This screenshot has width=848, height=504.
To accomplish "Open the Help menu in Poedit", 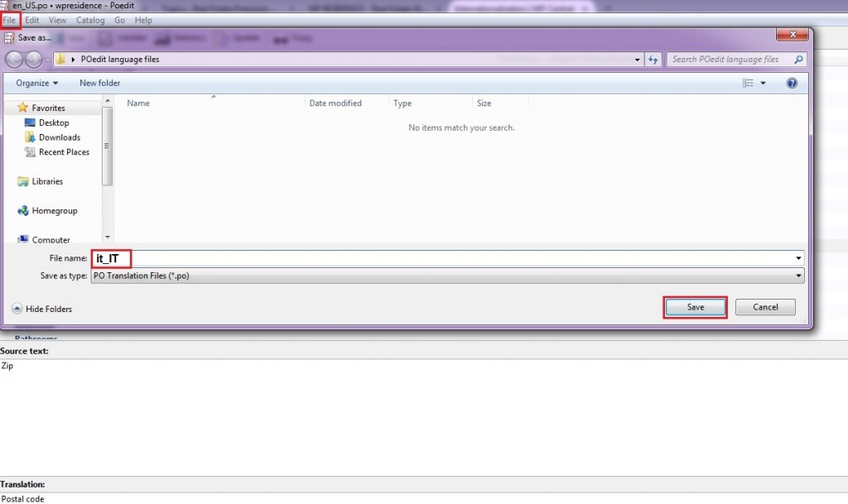I will [143, 20].
